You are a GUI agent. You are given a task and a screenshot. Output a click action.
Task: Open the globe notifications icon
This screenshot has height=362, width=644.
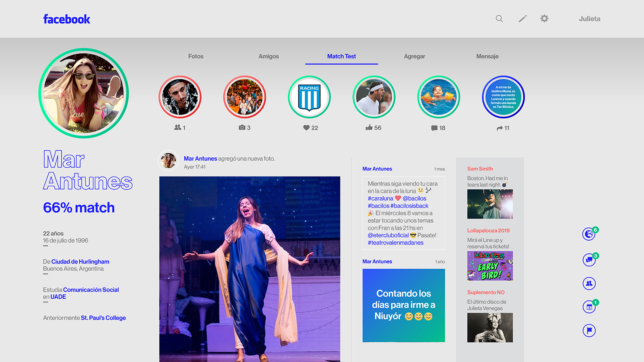coord(589,234)
